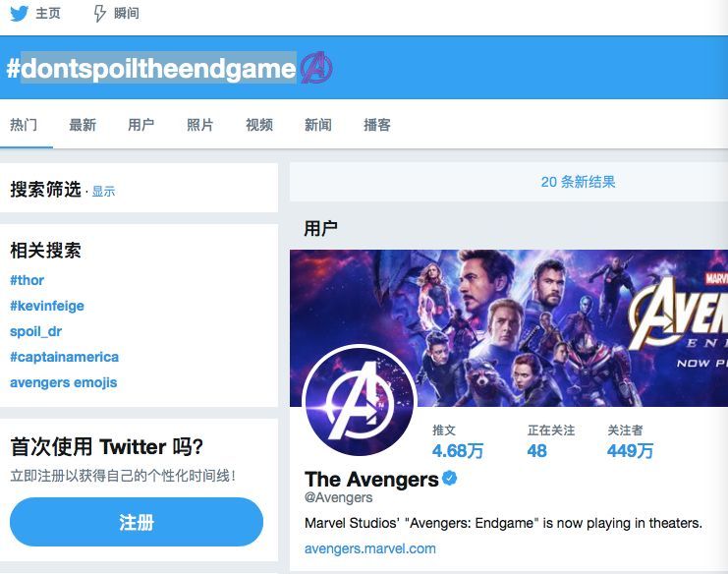Switch to the 最新 tab
The image size is (728, 574).
click(x=83, y=125)
